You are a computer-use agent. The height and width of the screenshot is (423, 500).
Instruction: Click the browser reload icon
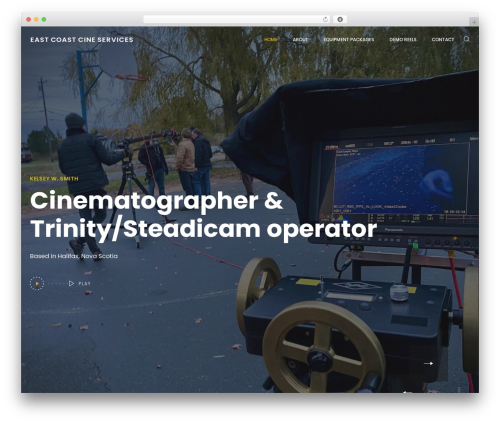pos(325,20)
